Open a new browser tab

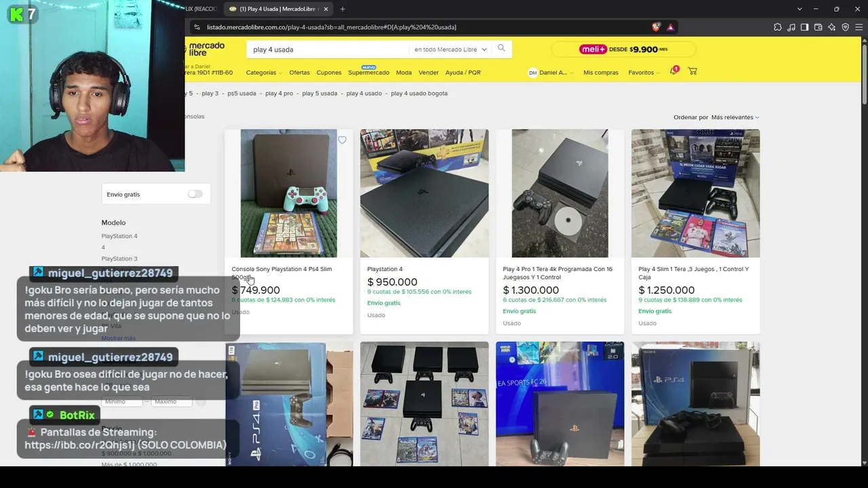pos(342,9)
